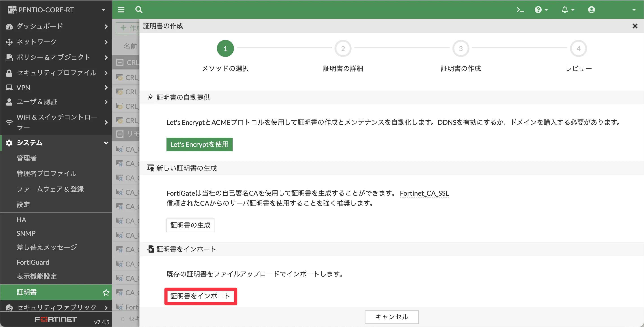Screen dimensions: 644x327
Task: Click the キャンセル button
Action: tap(391, 317)
